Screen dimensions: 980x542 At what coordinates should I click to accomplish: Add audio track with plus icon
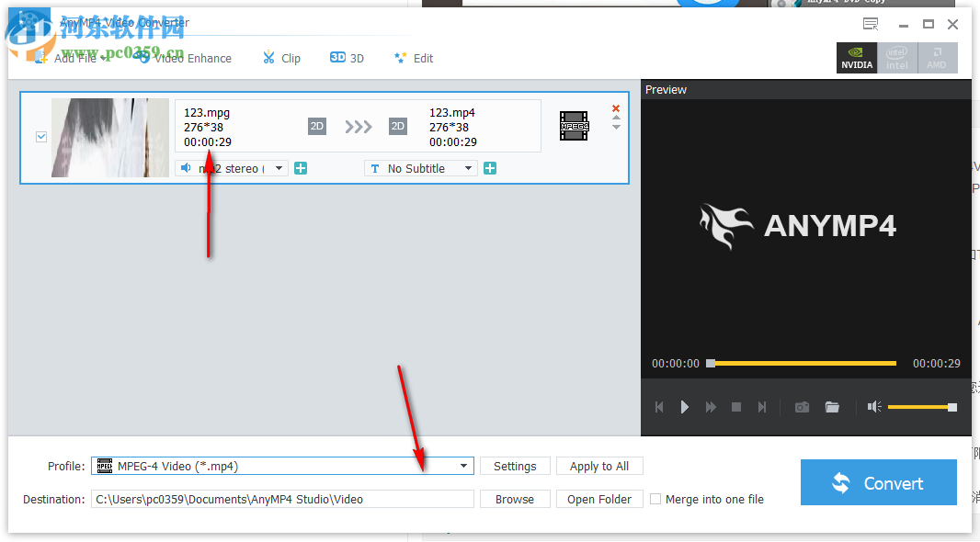301,168
